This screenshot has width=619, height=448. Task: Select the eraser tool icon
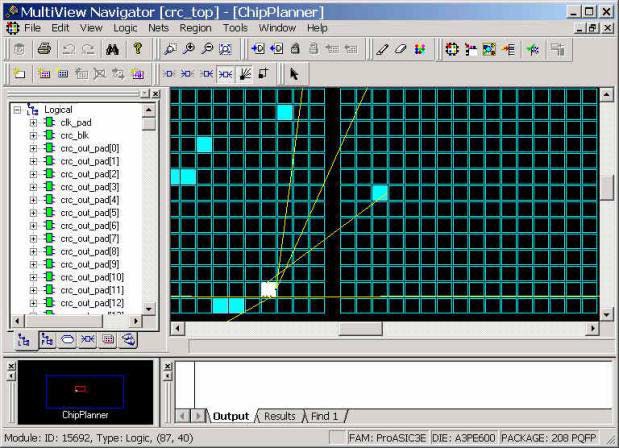(x=400, y=49)
